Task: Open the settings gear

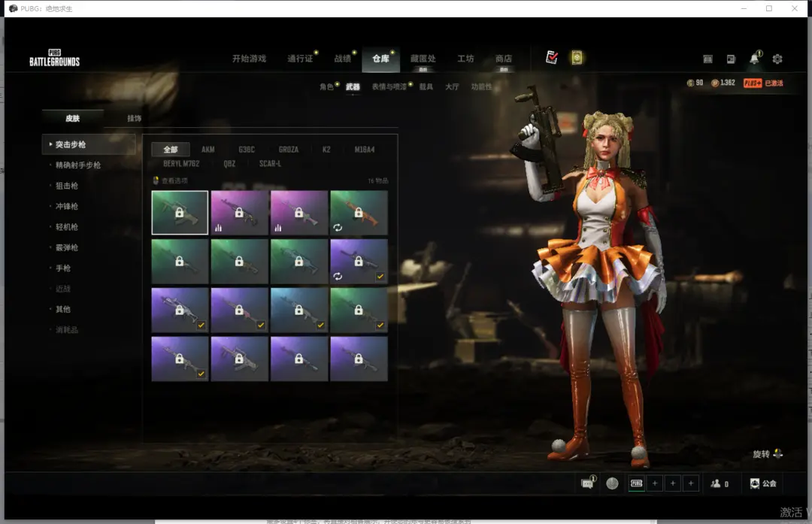Action: [777, 59]
